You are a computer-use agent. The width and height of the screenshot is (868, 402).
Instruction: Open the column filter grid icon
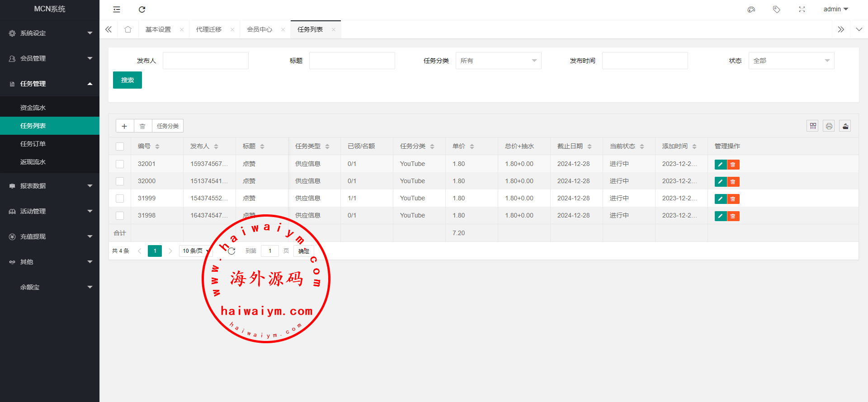click(813, 126)
